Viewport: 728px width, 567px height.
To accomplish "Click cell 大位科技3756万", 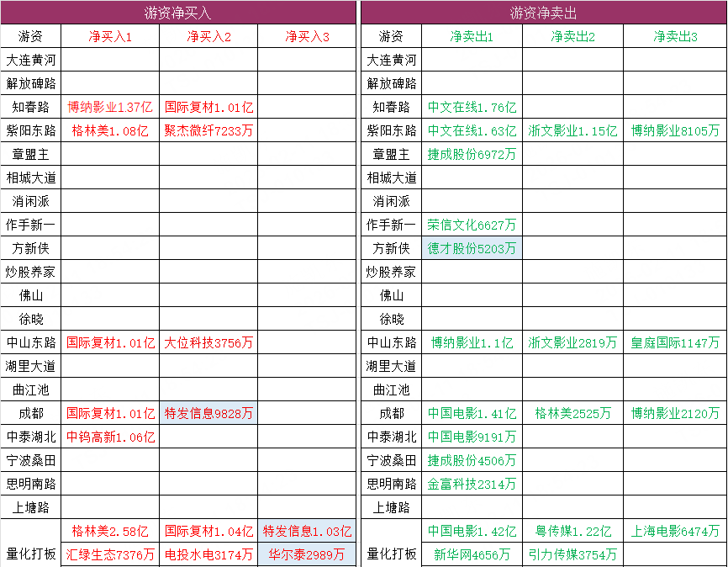I will coord(208,342).
